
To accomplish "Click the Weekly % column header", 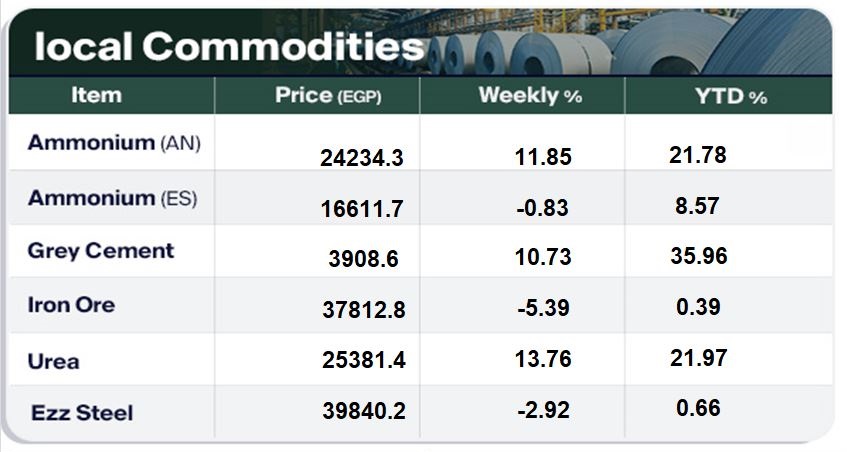I will (530, 96).
